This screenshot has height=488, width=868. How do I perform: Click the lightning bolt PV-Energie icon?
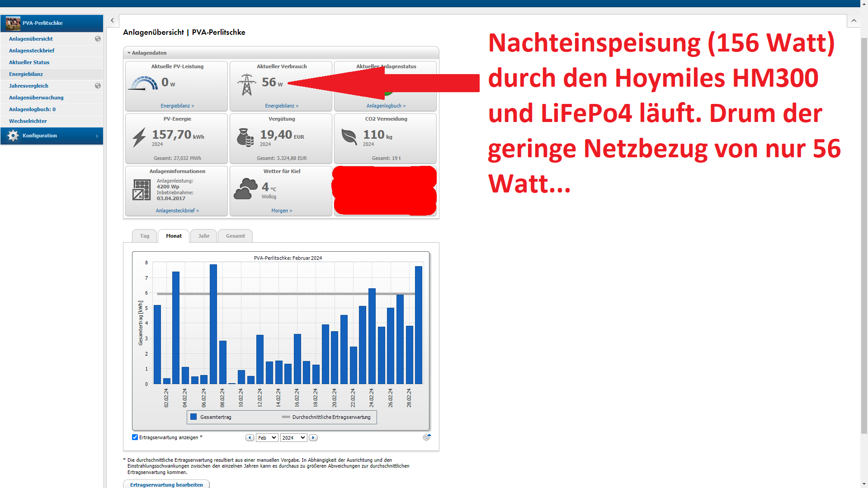coord(139,137)
